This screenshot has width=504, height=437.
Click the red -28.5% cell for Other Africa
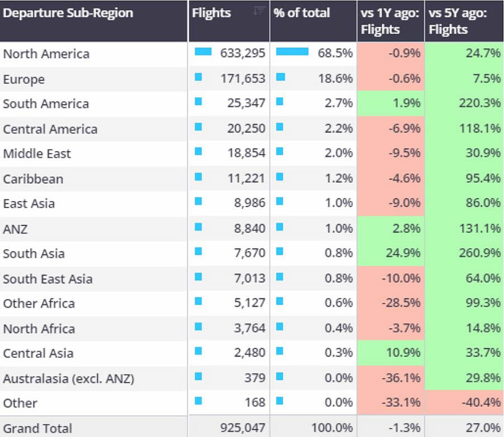tap(391, 303)
